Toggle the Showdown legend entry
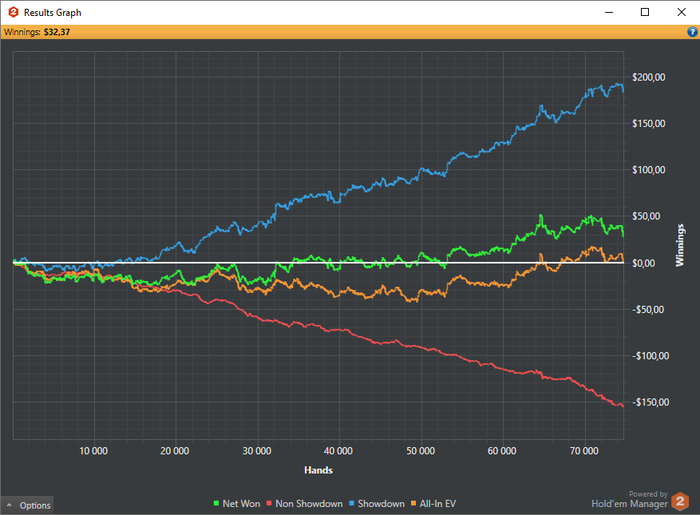 377,503
